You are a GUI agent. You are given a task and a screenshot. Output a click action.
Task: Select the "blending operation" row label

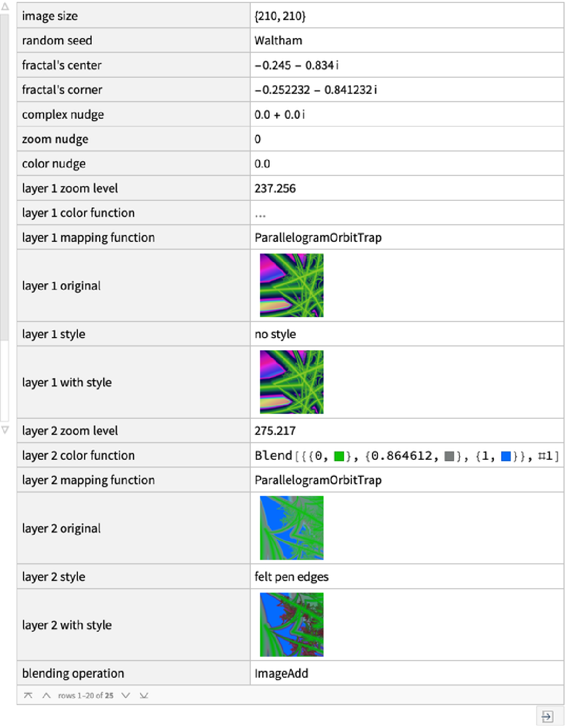coord(73,673)
